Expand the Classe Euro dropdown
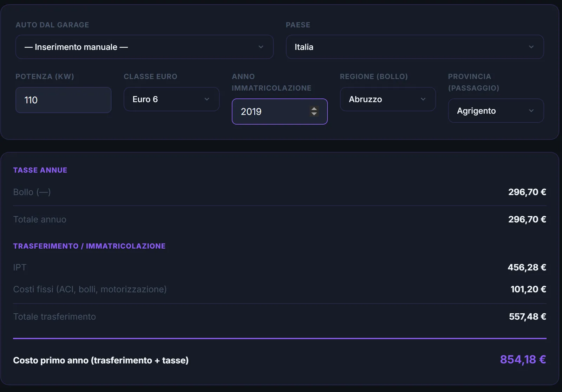Viewport: 562px width, 392px height. pyautogui.click(x=171, y=99)
